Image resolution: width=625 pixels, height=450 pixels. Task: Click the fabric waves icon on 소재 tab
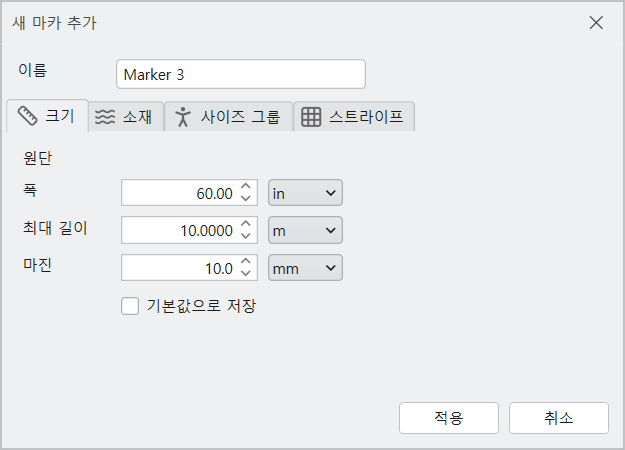tap(105, 117)
